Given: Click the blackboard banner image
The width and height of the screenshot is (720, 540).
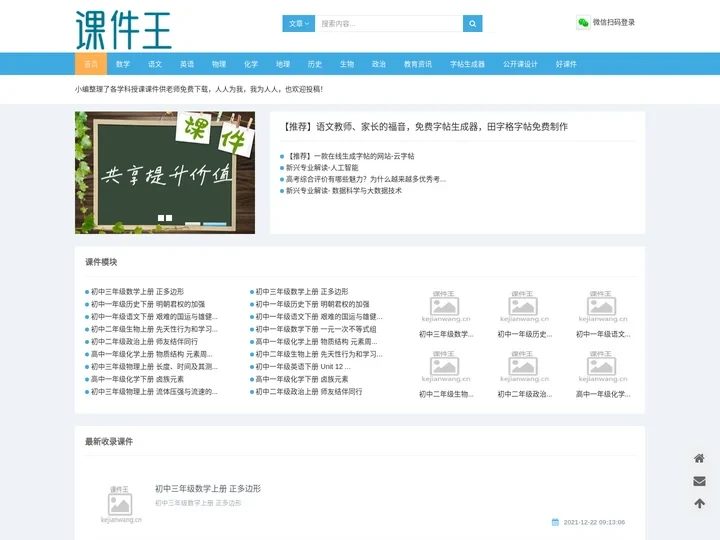Looking at the screenshot, I should (x=165, y=173).
